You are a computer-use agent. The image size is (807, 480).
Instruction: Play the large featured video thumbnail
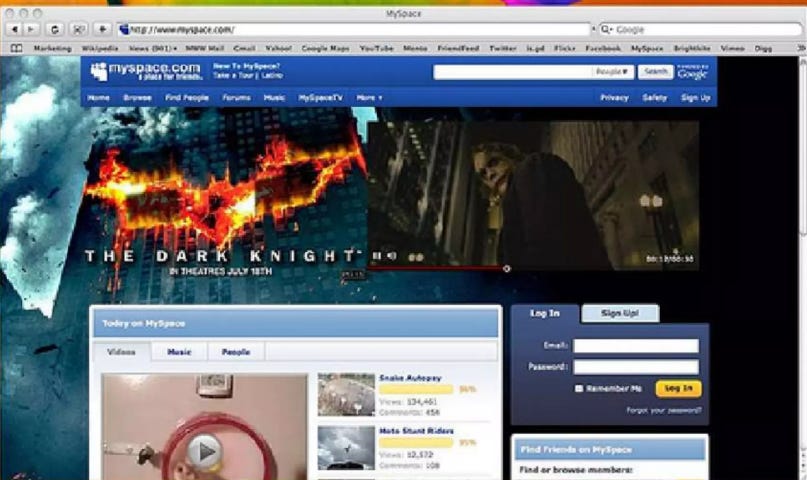(205, 452)
